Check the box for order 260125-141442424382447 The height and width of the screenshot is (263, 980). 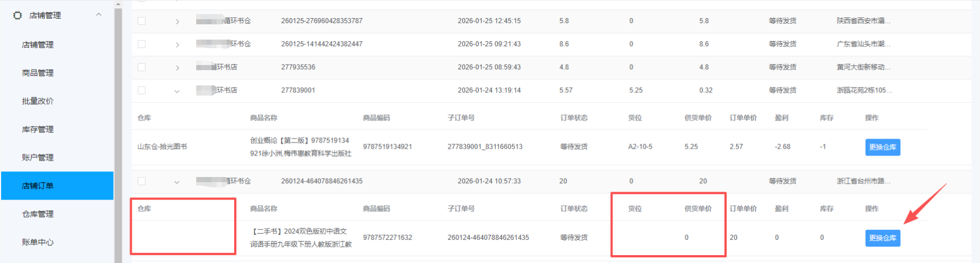(x=142, y=44)
